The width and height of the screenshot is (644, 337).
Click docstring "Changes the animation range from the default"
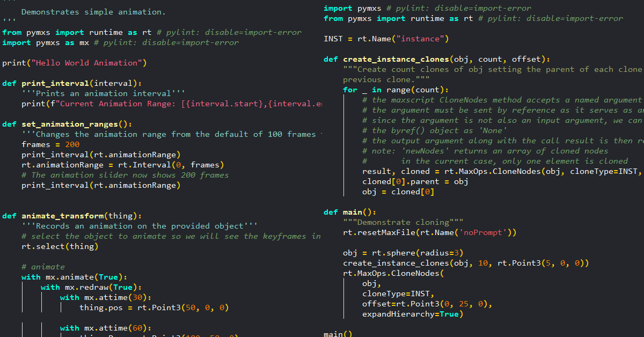click(x=172, y=134)
